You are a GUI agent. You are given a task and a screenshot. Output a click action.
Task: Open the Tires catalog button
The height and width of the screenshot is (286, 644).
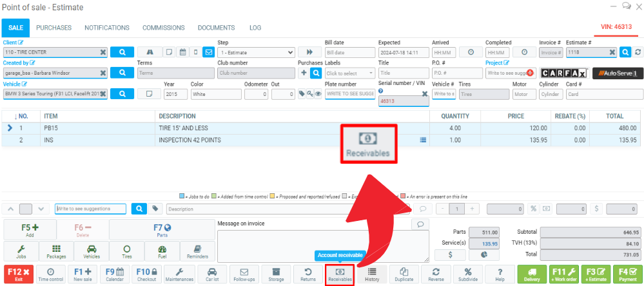click(x=126, y=251)
